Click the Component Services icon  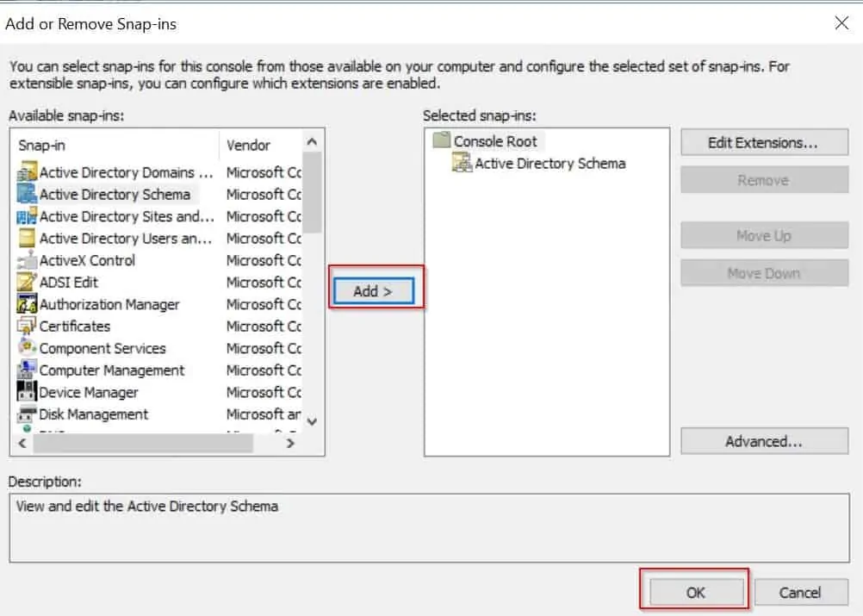coord(27,348)
